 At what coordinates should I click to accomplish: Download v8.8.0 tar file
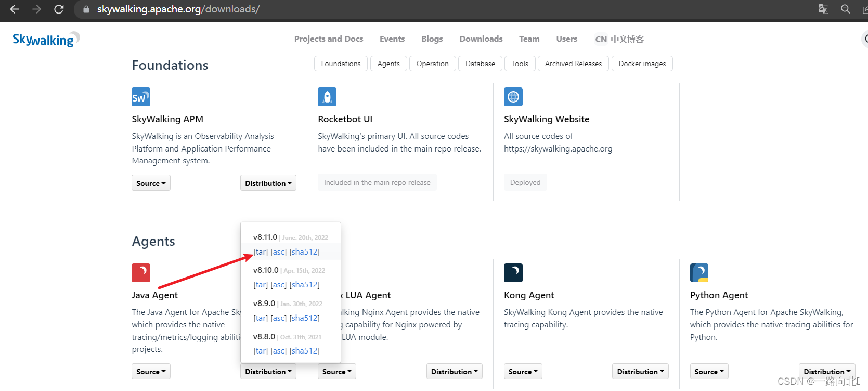coord(261,350)
